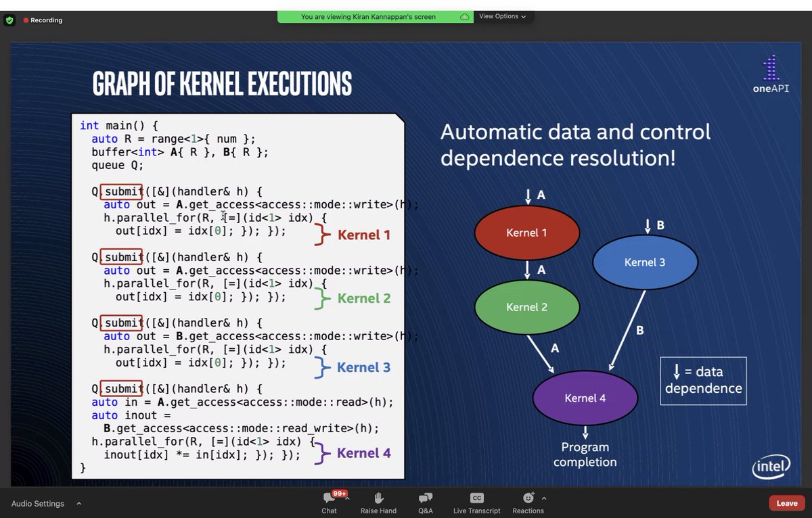Open Audio Settings

[38, 503]
